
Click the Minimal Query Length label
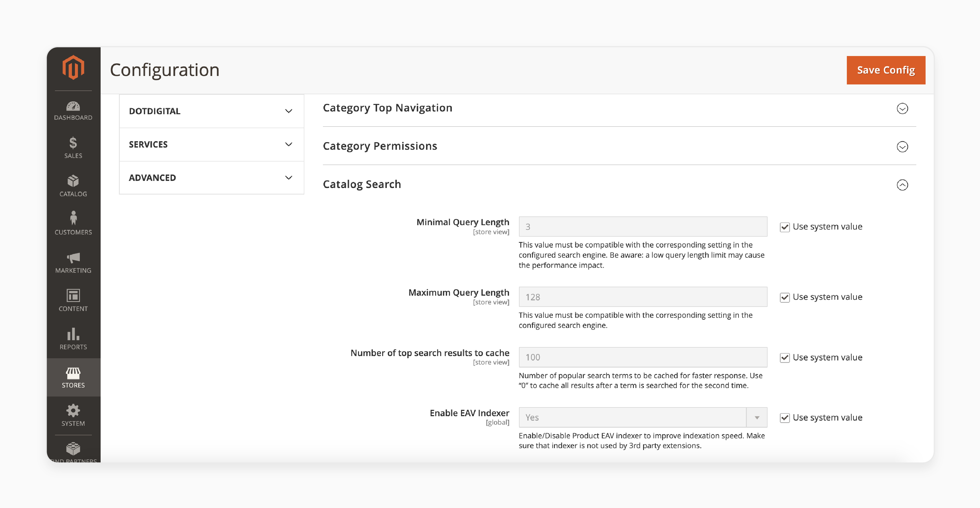pos(463,222)
